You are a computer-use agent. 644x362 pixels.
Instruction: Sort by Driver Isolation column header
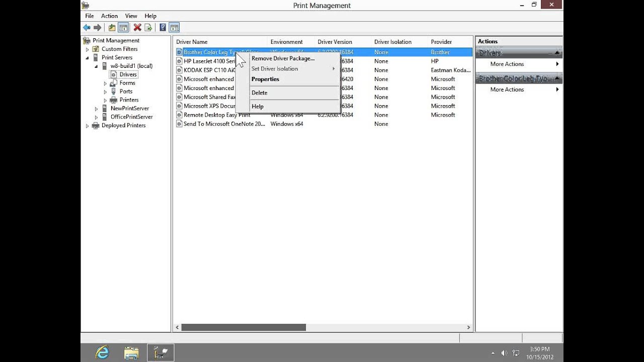click(399, 42)
